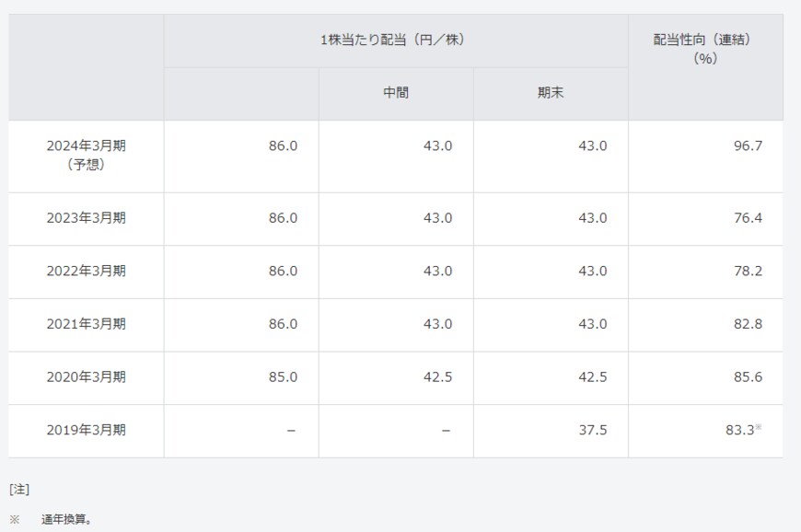
Task: Click the 85.6 payout ratio value
Action: pos(747,376)
